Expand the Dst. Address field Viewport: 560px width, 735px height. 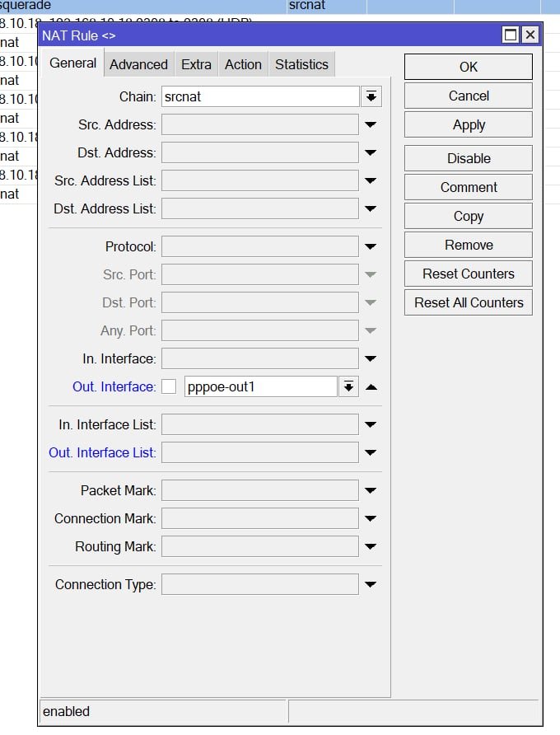371,152
